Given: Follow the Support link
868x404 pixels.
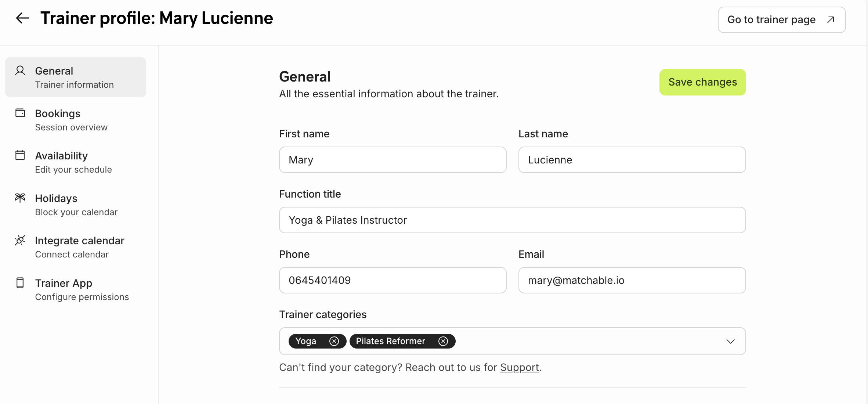Looking at the screenshot, I should 519,367.
